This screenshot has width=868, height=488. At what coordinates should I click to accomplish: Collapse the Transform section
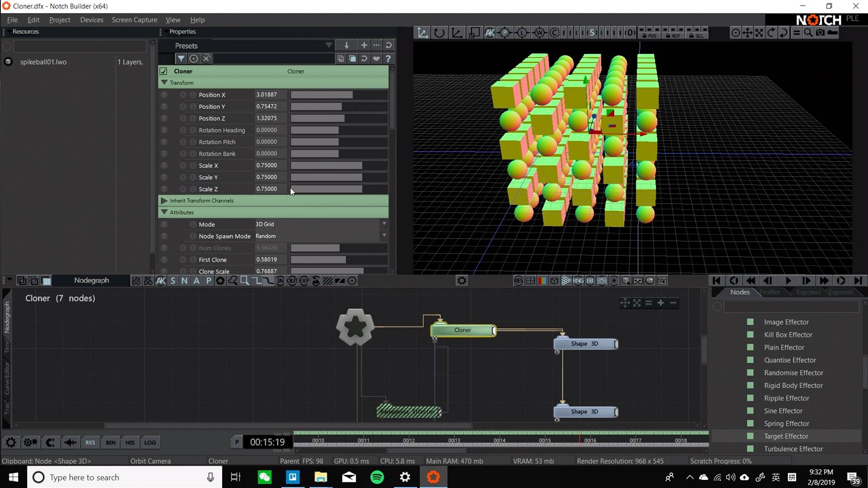coord(165,83)
